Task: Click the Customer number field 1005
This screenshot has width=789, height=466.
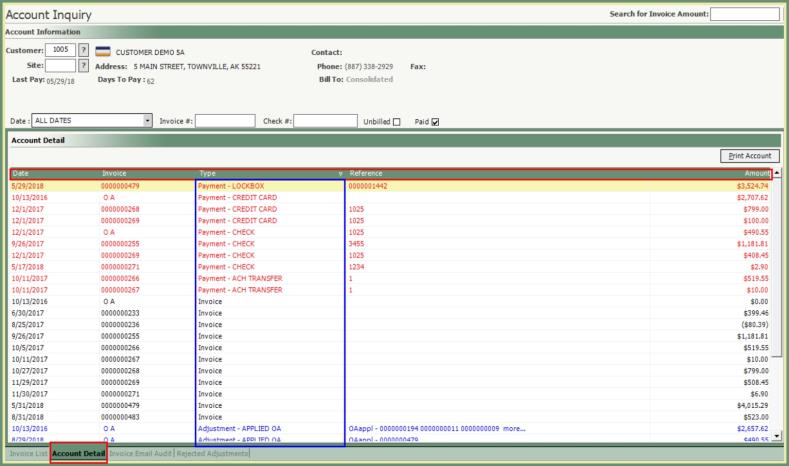Action: click(x=60, y=50)
